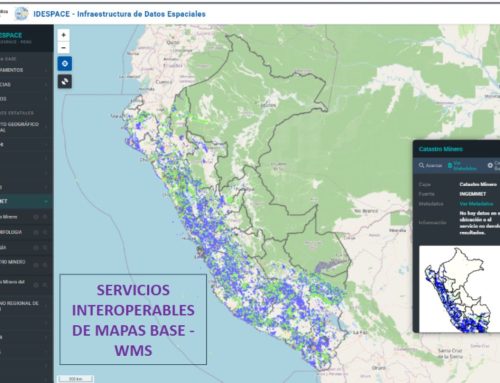Click the blue locate button on the map
500x383 pixels.
[65, 63]
